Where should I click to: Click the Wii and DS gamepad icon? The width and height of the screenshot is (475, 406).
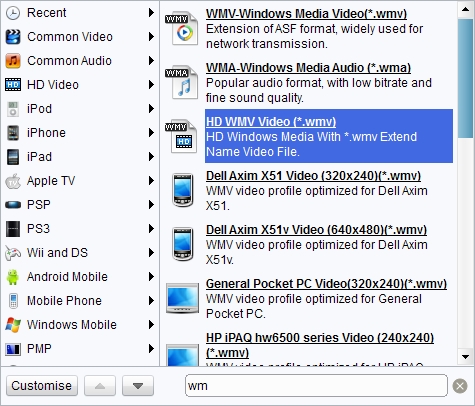[13, 253]
